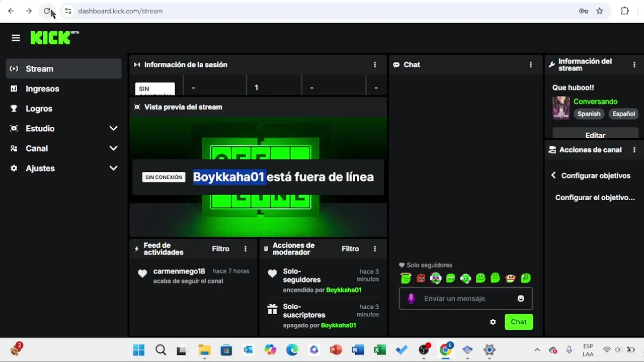Go back from Configurar objetivos
The image size is (644, 362).
pos(553,175)
